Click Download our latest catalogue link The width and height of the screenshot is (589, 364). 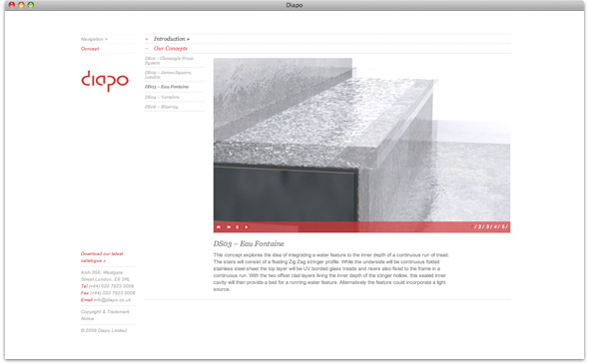click(x=102, y=257)
